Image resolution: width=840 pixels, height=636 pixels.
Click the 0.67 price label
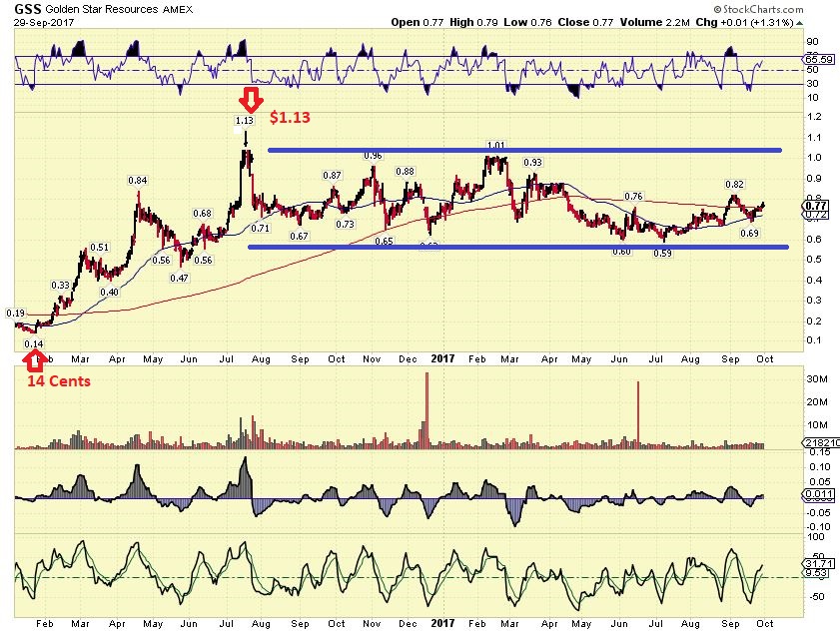point(299,236)
